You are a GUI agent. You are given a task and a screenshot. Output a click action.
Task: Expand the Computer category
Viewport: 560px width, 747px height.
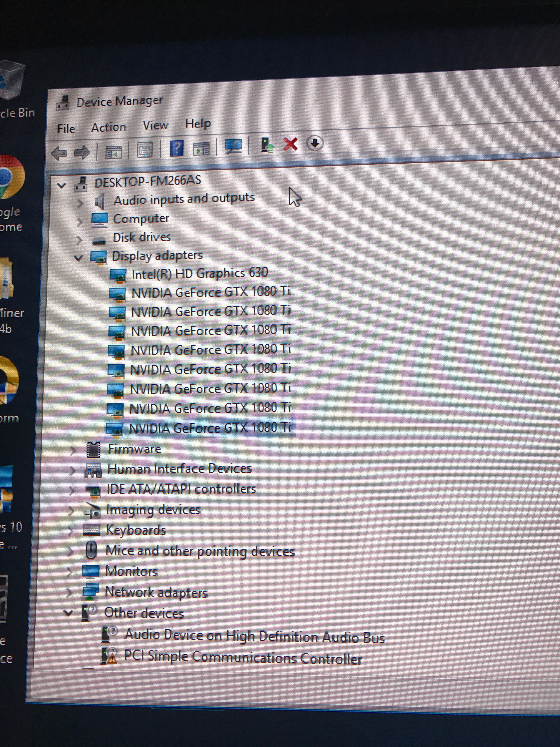79,222
